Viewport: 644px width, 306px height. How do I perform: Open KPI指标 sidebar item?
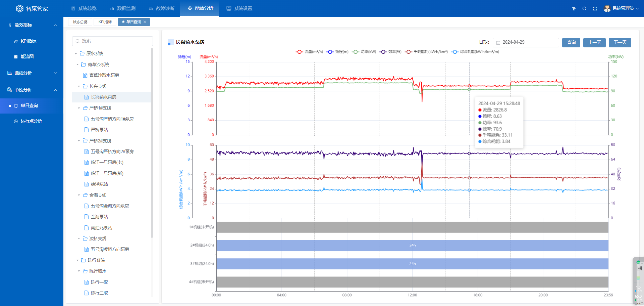29,41
